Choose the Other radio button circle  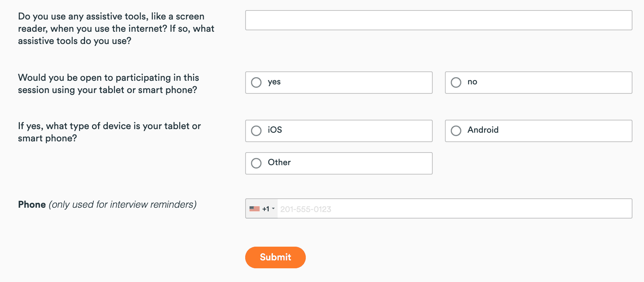pyautogui.click(x=256, y=163)
